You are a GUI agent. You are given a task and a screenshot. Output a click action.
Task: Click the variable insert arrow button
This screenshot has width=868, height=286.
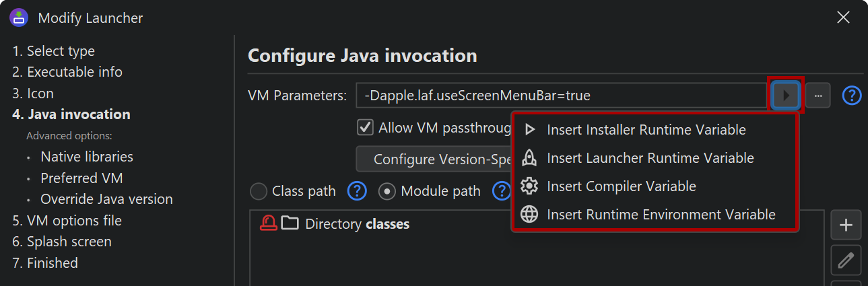(786, 96)
